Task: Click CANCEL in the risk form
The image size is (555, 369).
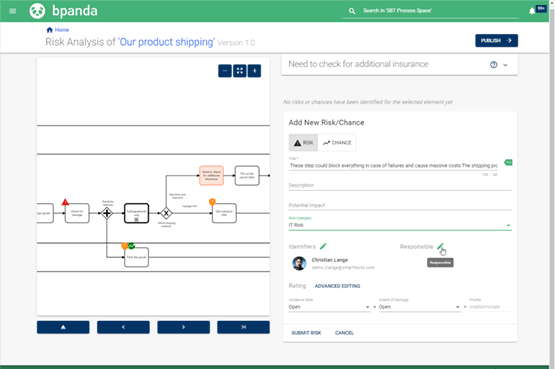Action: click(344, 333)
